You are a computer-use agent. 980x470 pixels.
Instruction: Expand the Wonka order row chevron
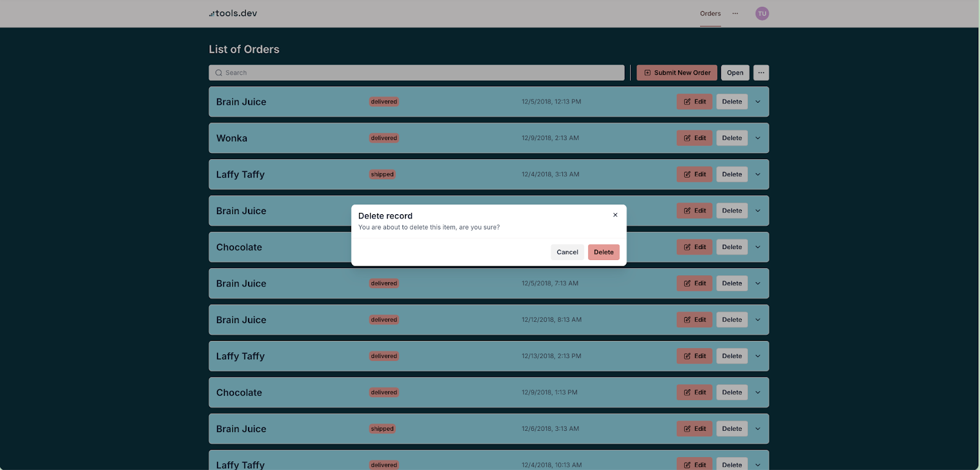[758, 138]
